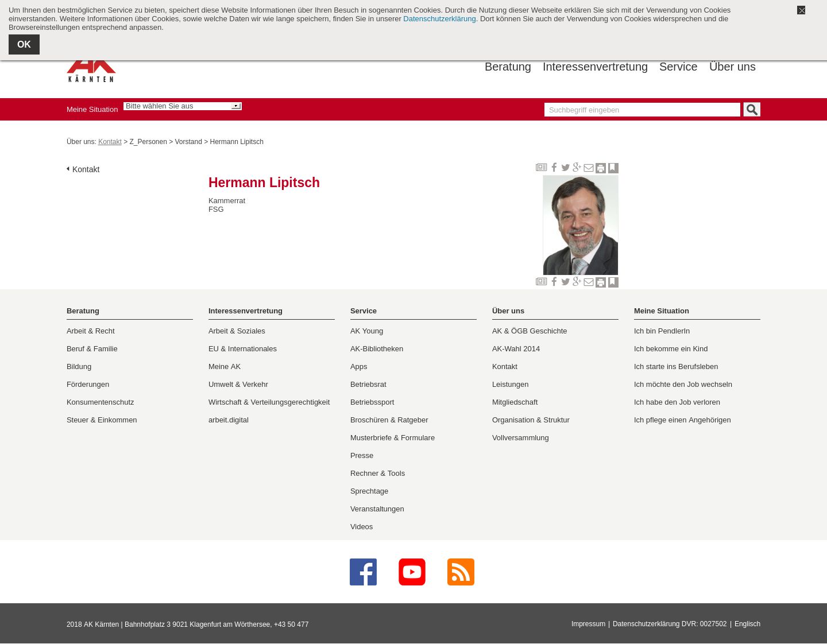The width and height of the screenshot is (827, 644).
Task: Open EU & Internationales footer link
Action: [242, 349]
